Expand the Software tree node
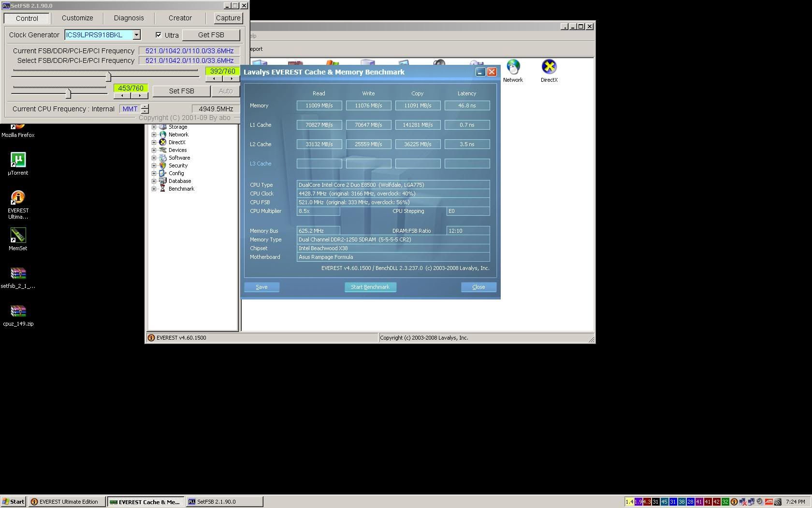Viewport: 812px width, 508px height. pyautogui.click(x=154, y=158)
